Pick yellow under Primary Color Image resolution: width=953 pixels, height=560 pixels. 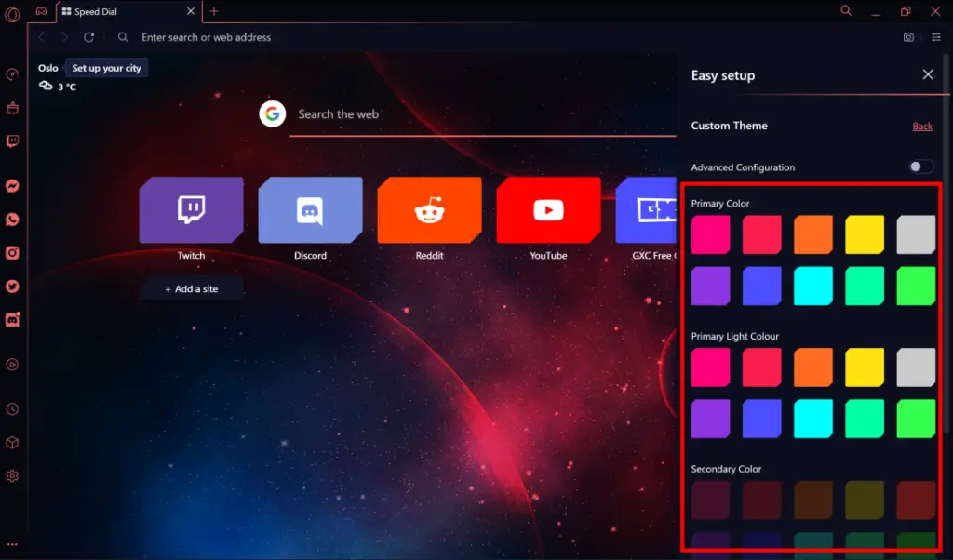click(x=865, y=234)
